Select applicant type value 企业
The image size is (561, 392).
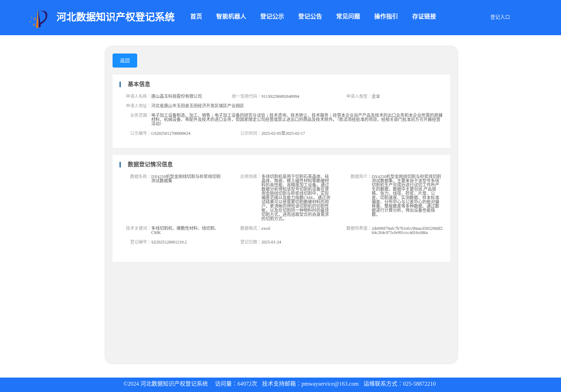point(376,96)
